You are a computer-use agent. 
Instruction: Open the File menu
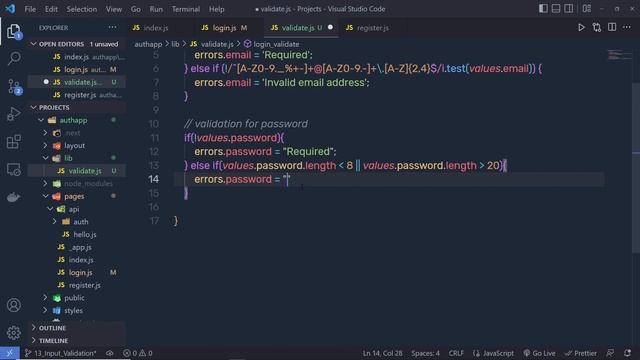30,9
